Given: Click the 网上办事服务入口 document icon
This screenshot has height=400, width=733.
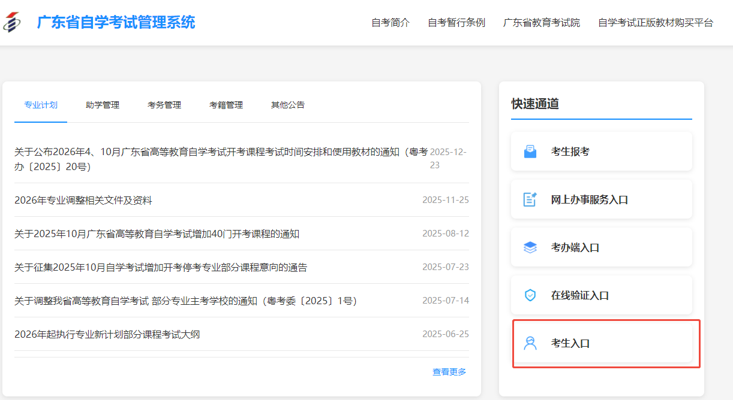Looking at the screenshot, I should point(530,200).
